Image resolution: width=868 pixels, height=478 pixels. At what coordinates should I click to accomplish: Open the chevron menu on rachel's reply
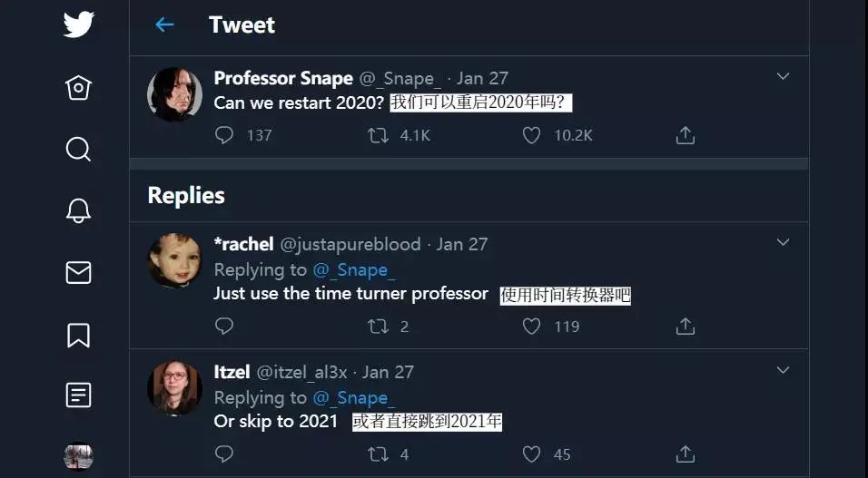coord(783,242)
